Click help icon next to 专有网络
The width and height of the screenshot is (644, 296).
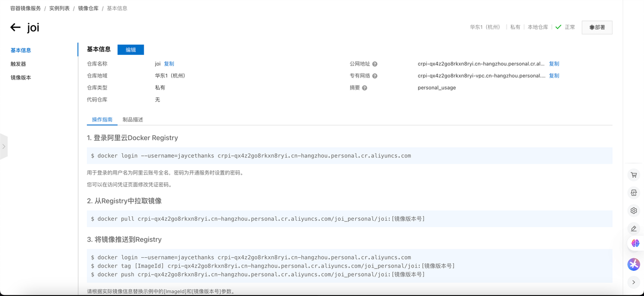coord(375,76)
